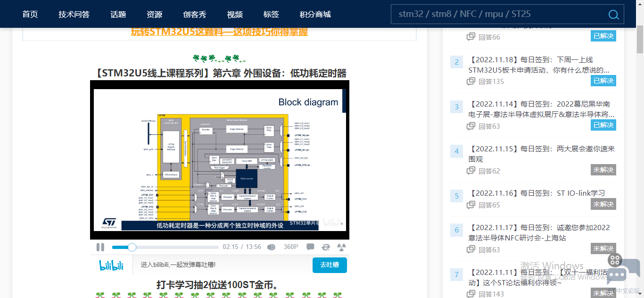Click 未解决 badge next to 回答65
Viewport: 644px width, 298px height.
pos(603,204)
